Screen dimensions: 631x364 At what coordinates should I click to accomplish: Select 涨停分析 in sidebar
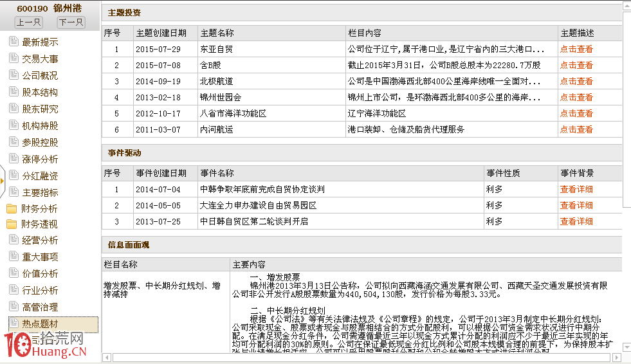click(x=40, y=159)
